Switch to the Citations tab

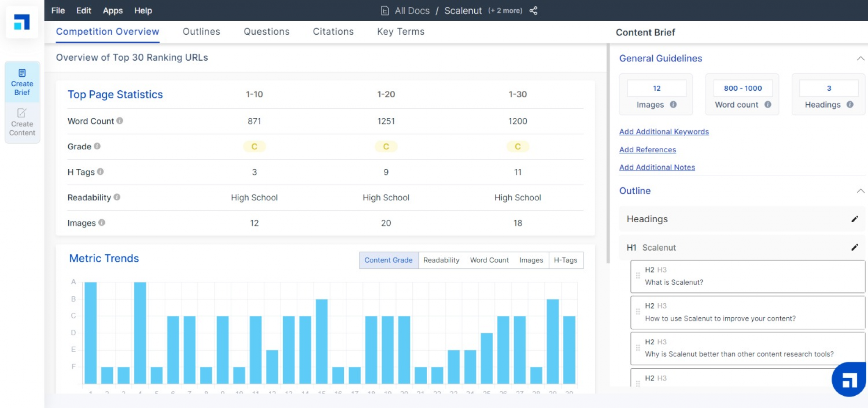point(333,32)
